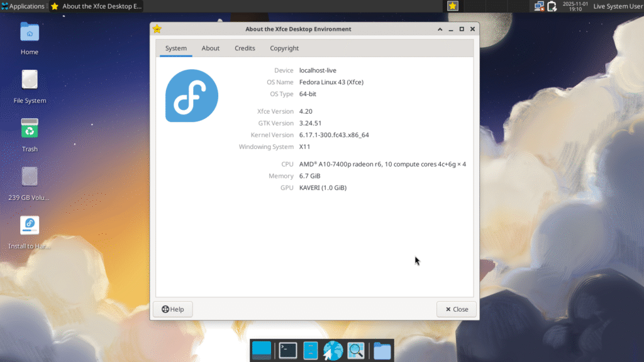The height and width of the screenshot is (362, 644).
Task: Click the Help button
Action: click(x=173, y=309)
